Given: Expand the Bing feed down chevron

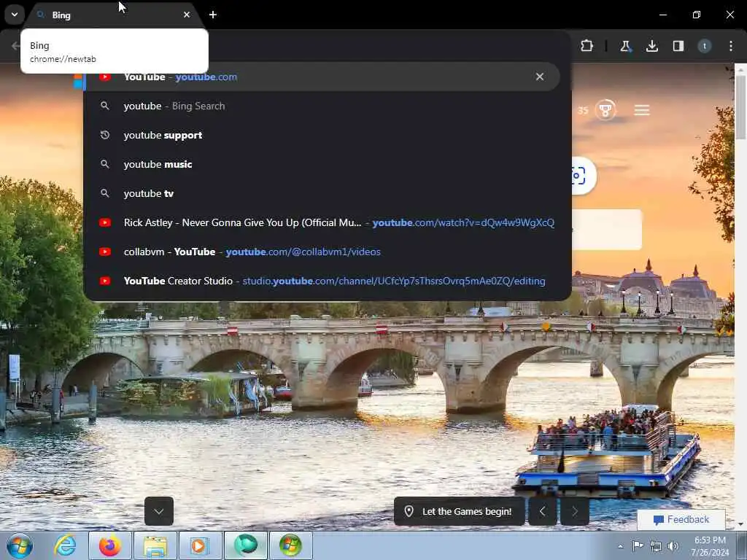Looking at the screenshot, I should click(158, 511).
